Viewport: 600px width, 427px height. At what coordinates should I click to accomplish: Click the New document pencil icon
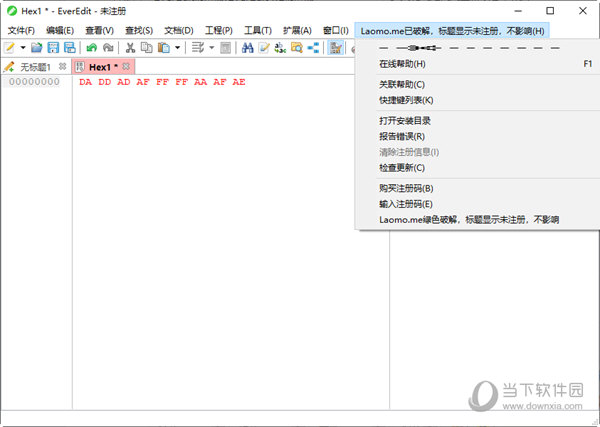[9, 48]
